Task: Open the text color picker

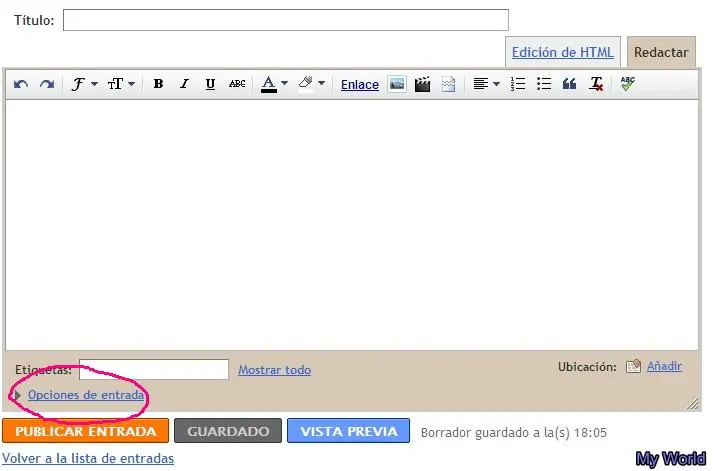Action: [x=274, y=84]
